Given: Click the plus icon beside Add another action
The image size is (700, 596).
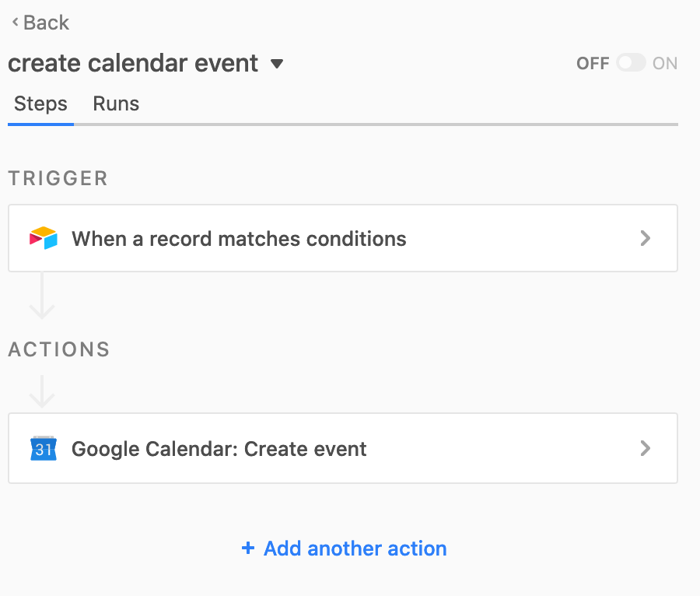Looking at the screenshot, I should pos(248,548).
